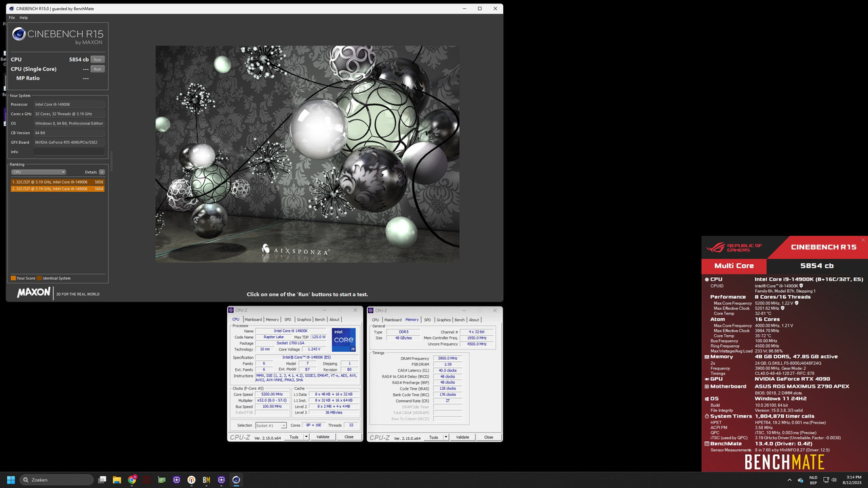Run the Cinebench CPU multi-core test

98,60
